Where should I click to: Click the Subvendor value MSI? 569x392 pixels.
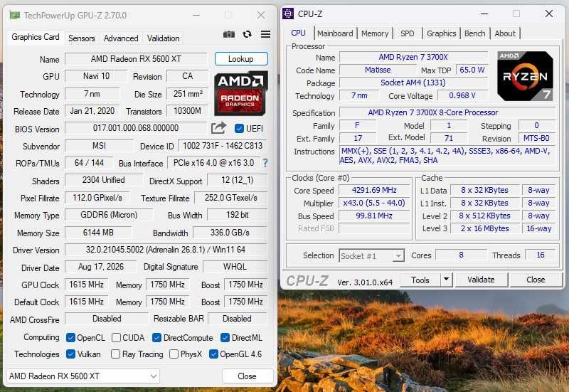coord(99,146)
